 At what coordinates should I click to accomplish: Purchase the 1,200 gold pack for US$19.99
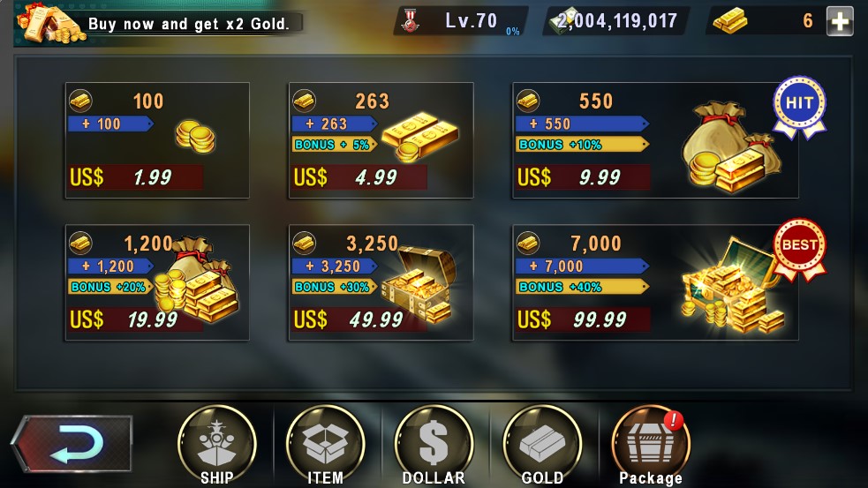[x=157, y=282]
